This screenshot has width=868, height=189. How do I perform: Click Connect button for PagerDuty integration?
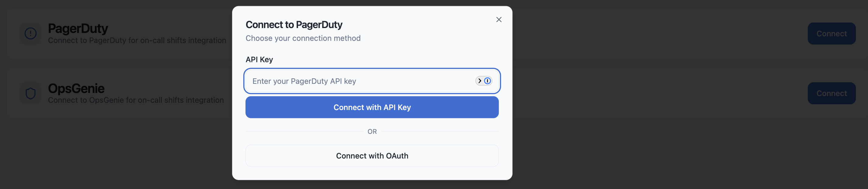click(831, 34)
